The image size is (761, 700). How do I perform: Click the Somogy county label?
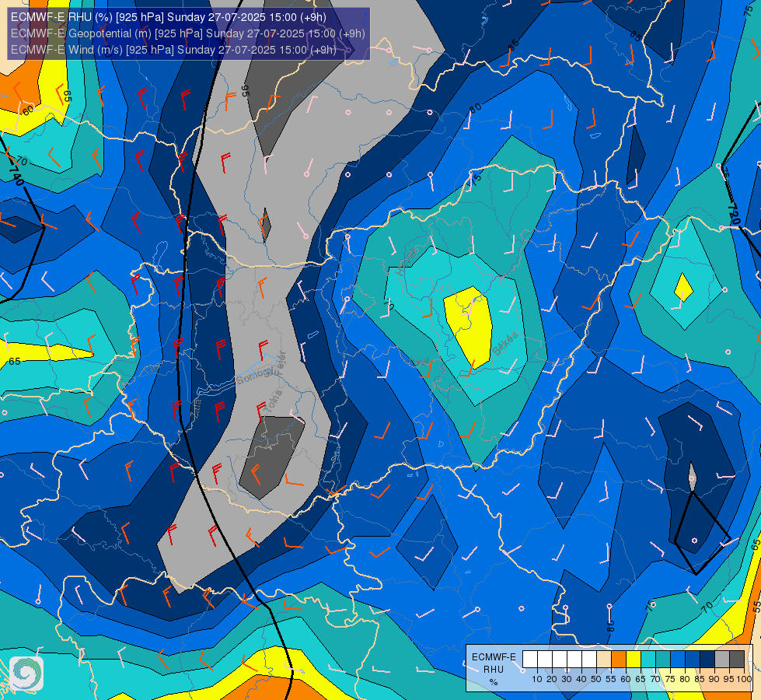(x=253, y=376)
